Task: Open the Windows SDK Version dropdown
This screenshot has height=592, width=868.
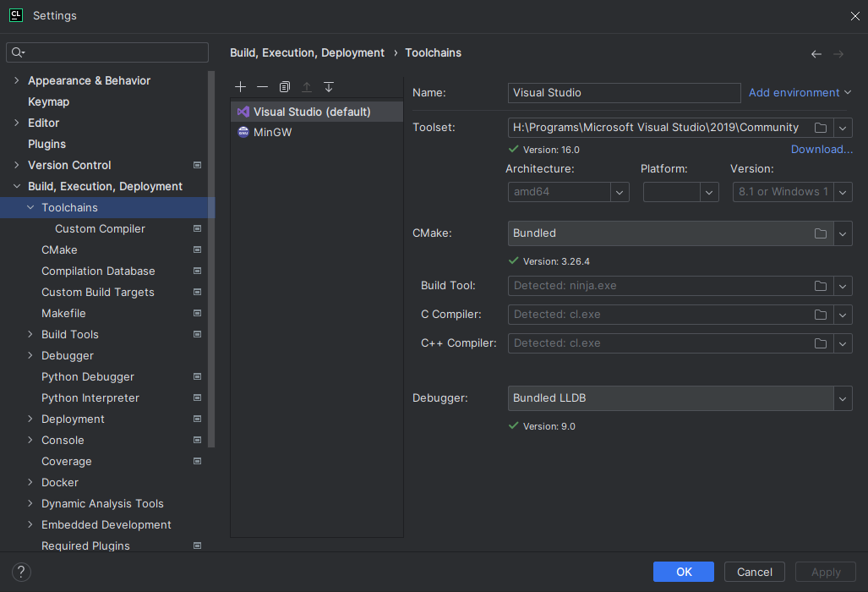Action: 842,192
